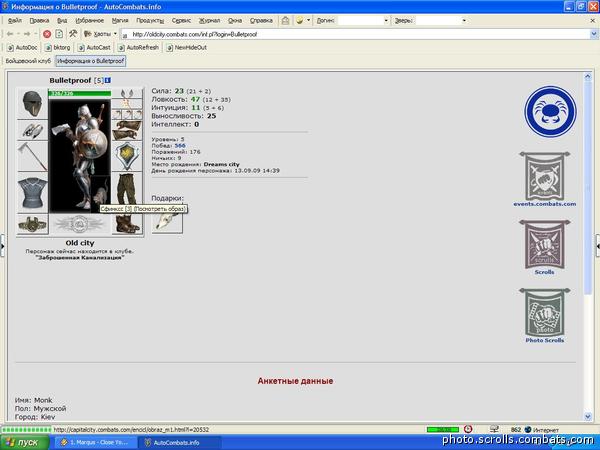Open the bracers equipment slot
This screenshot has height=450, width=600.
[32, 131]
